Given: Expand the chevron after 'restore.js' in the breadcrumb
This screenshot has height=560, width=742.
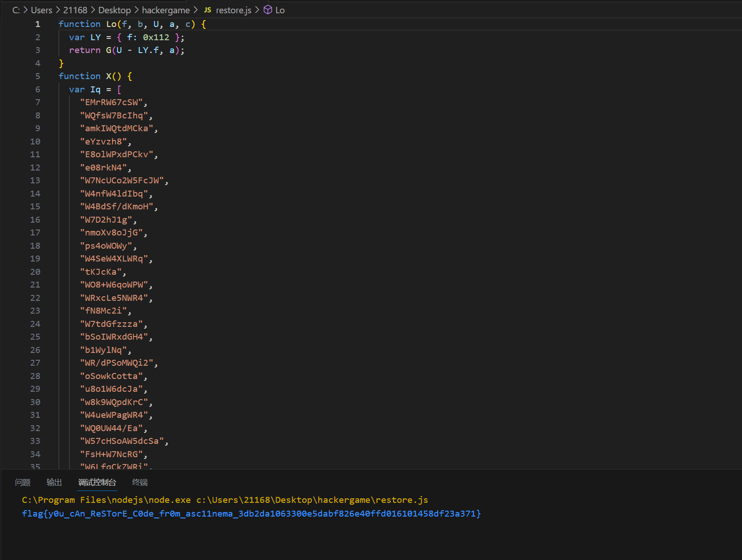Looking at the screenshot, I should 257,10.
